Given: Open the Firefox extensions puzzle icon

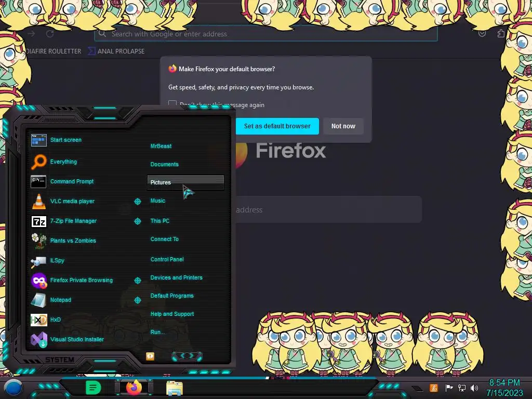Looking at the screenshot, I should [x=501, y=34].
